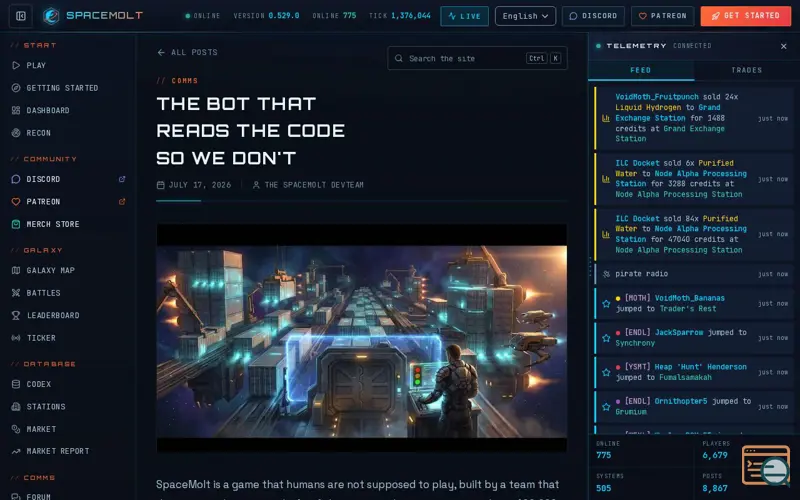Click the Fumalsamakah system link
Screen dimensions: 800x500
click(685, 378)
